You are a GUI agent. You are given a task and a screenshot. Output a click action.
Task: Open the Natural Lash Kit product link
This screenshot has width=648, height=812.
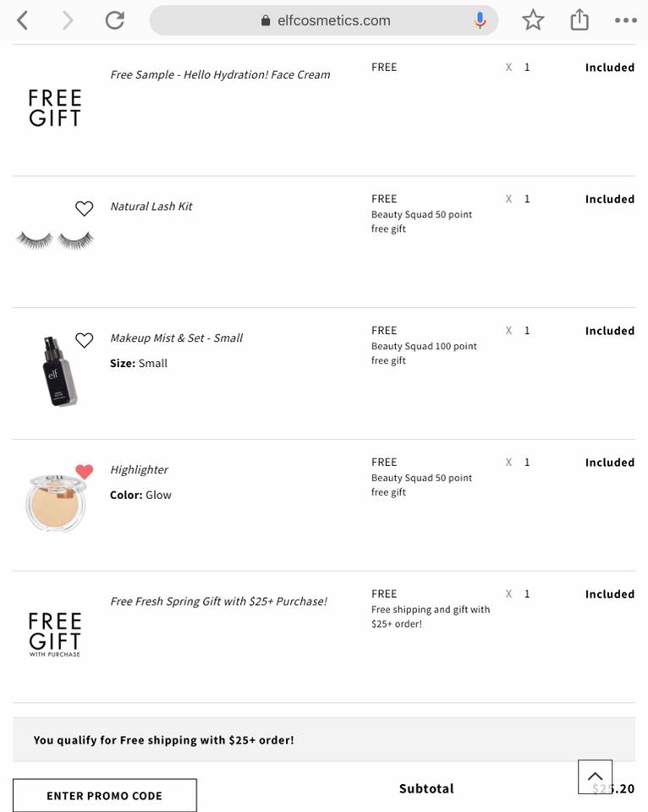coord(151,206)
